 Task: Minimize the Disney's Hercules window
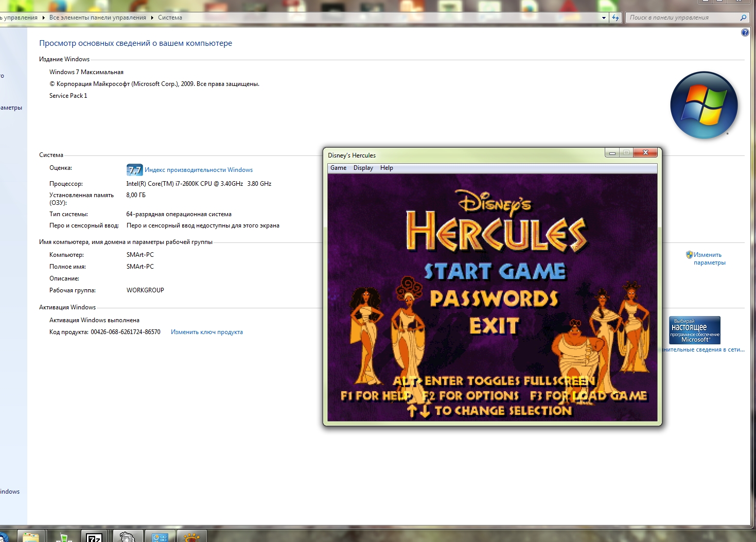(x=612, y=153)
